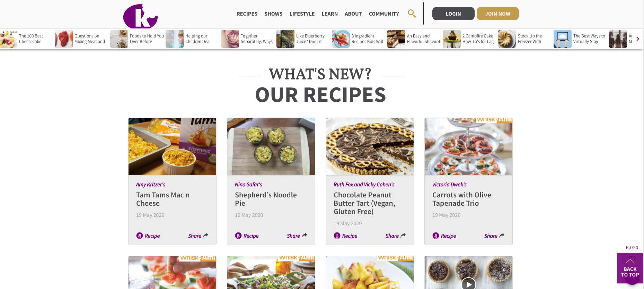Viewport: 644px width, 289px height.
Task: Play the video on the mini tarts thumbnail
Action: [468, 284]
